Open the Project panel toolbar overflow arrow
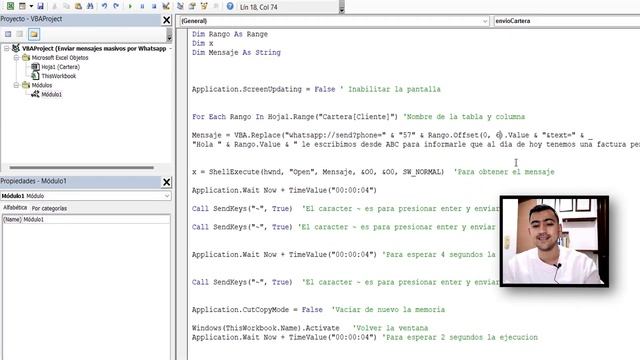Viewport: 640px width, 360px height. click(x=169, y=35)
